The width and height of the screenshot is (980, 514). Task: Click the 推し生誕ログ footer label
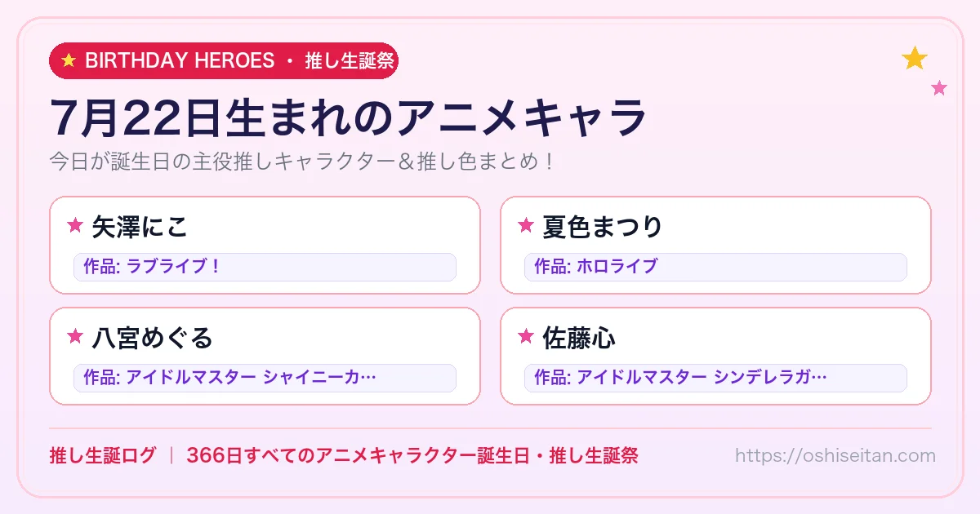coord(102,455)
